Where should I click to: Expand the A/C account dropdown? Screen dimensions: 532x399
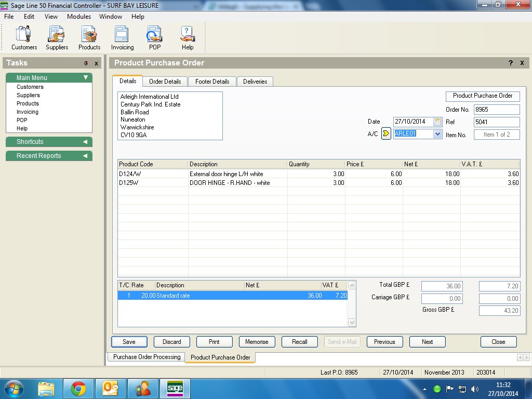pos(437,134)
